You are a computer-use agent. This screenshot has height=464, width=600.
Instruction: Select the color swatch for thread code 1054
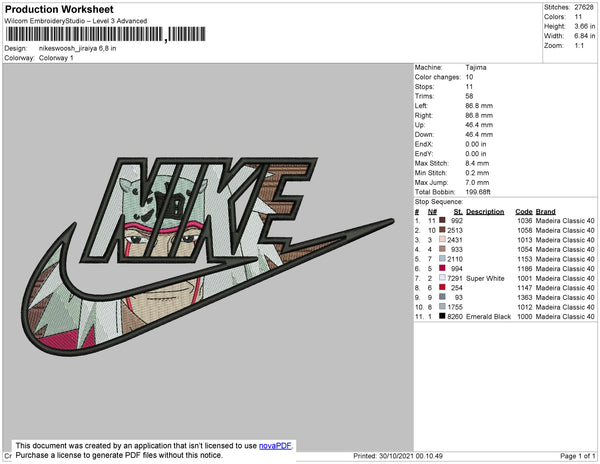pos(442,249)
